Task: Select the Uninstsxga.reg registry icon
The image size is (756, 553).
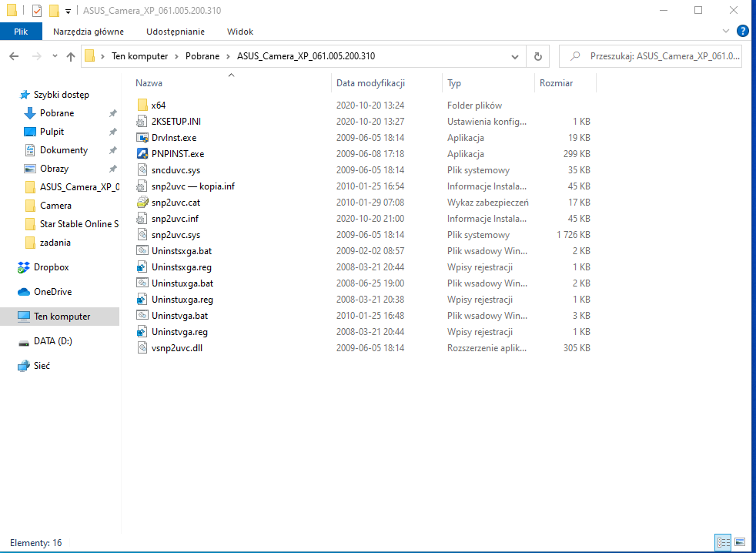Action: pos(142,266)
